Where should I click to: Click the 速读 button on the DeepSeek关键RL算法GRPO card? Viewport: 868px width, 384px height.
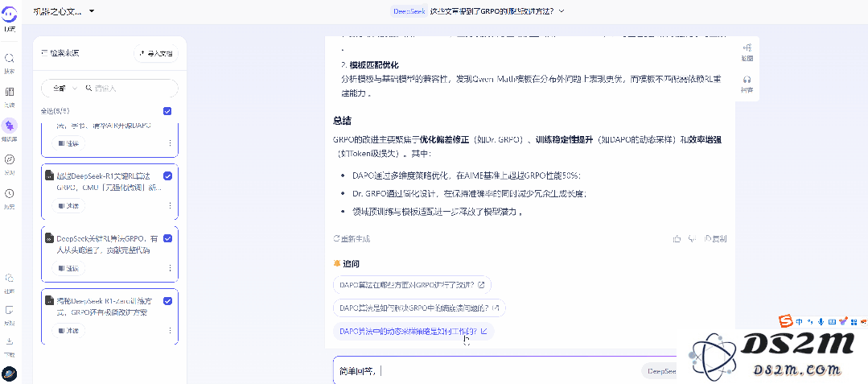pyautogui.click(x=68, y=268)
